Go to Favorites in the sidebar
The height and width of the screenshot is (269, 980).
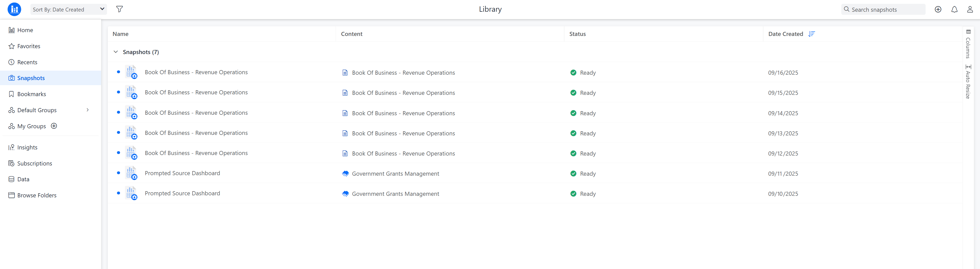[x=29, y=46]
